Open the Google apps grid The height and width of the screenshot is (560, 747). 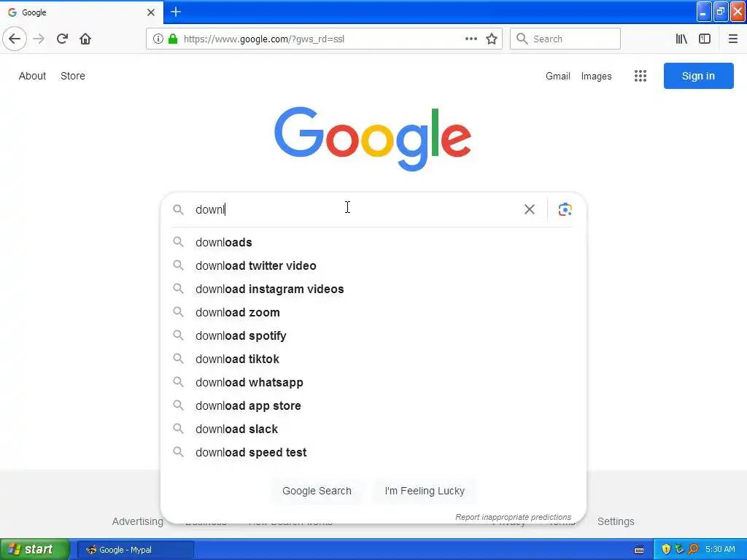[640, 76]
